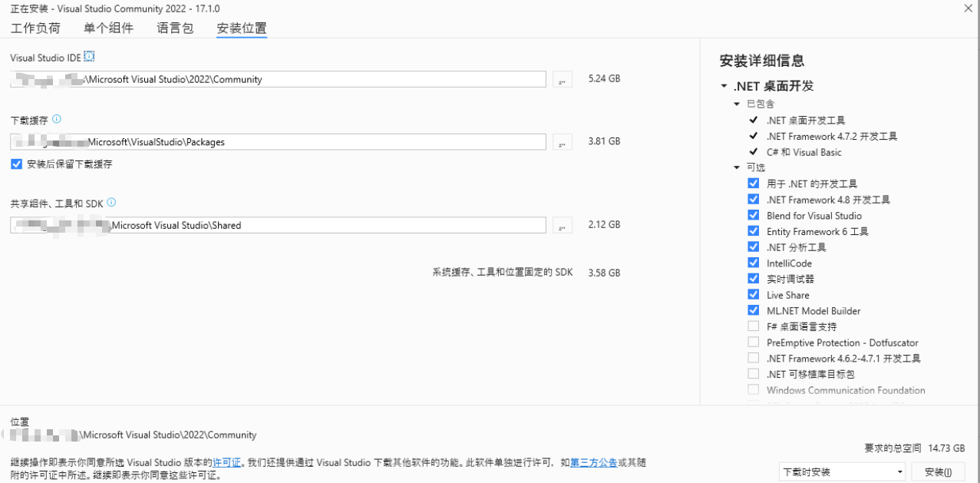Uncheck Entity Framework 6 工具

(753, 231)
